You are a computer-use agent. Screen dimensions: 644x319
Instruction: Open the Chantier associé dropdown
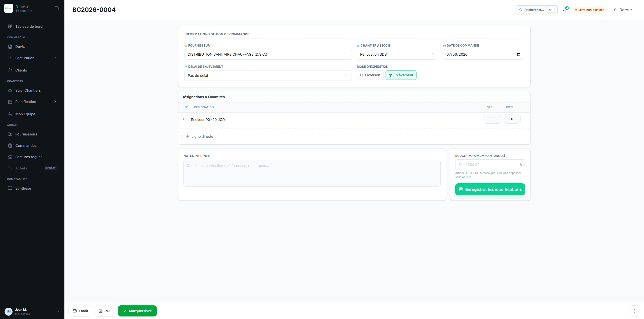coord(397,54)
